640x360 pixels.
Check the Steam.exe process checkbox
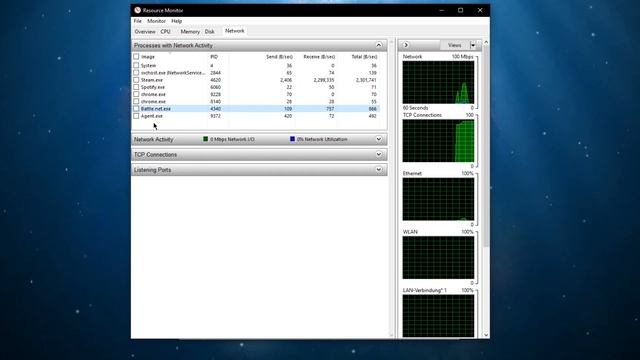(136, 80)
